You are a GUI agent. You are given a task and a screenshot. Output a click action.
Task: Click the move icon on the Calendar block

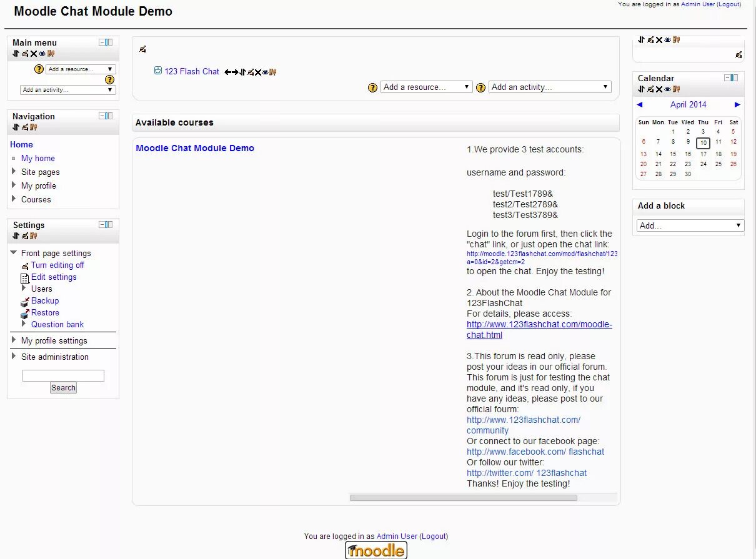[640, 89]
